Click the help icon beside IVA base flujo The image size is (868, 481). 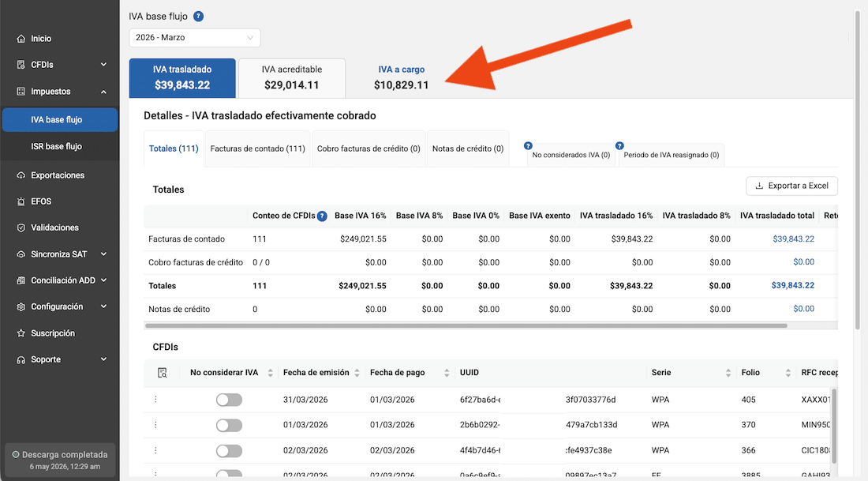(x=198, y=17)
